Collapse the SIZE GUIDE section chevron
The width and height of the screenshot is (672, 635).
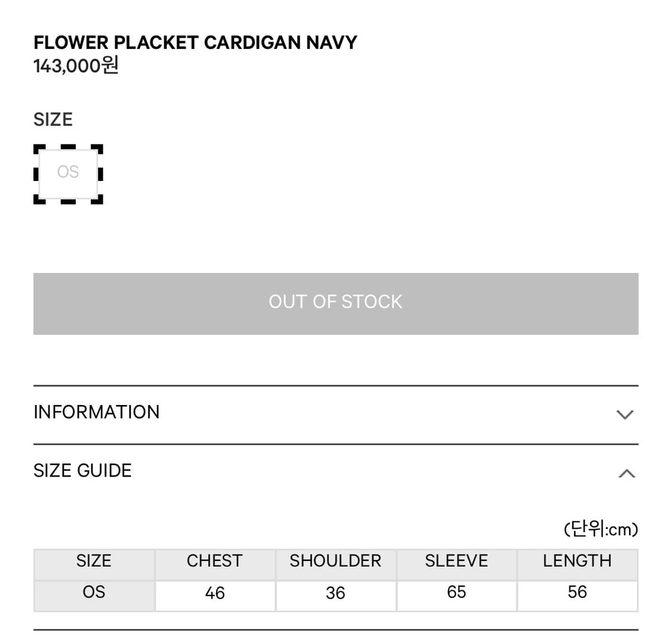[625, 473]
